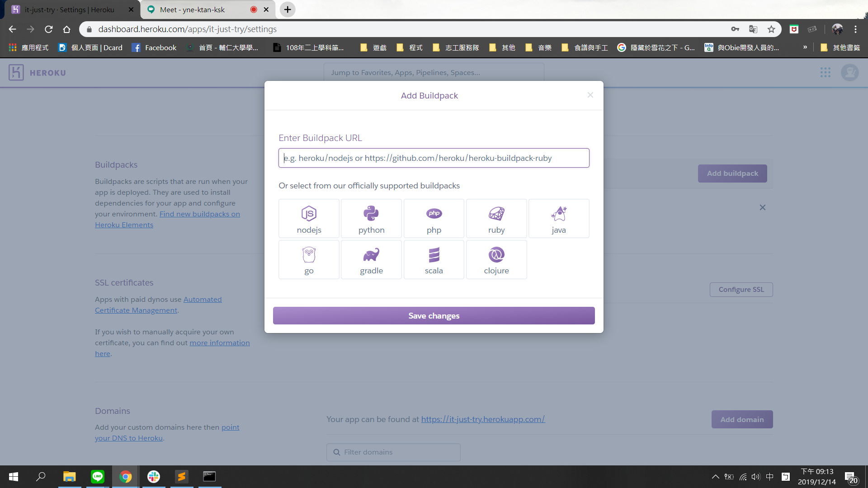Choose the clojure buildpack

[x=496, y=260]
